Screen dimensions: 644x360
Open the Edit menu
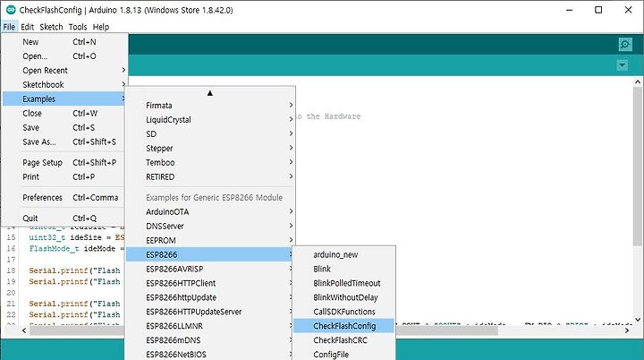coord(27,27)
